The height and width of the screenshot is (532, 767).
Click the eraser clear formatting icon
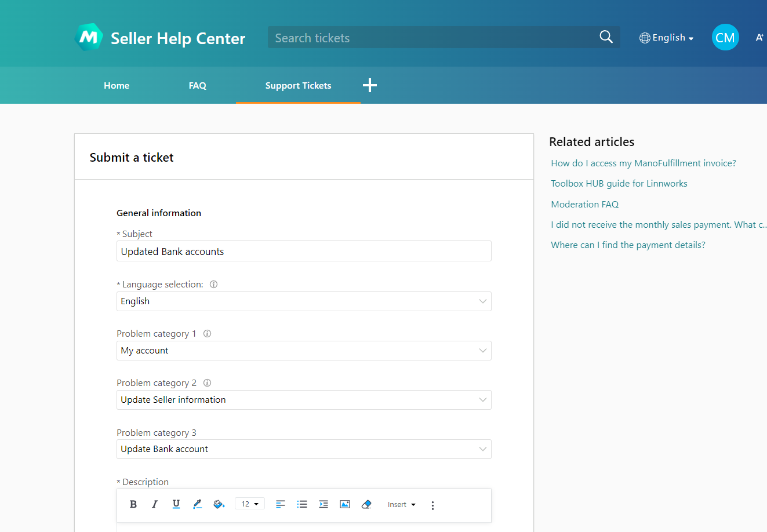[x=366, y=504]
